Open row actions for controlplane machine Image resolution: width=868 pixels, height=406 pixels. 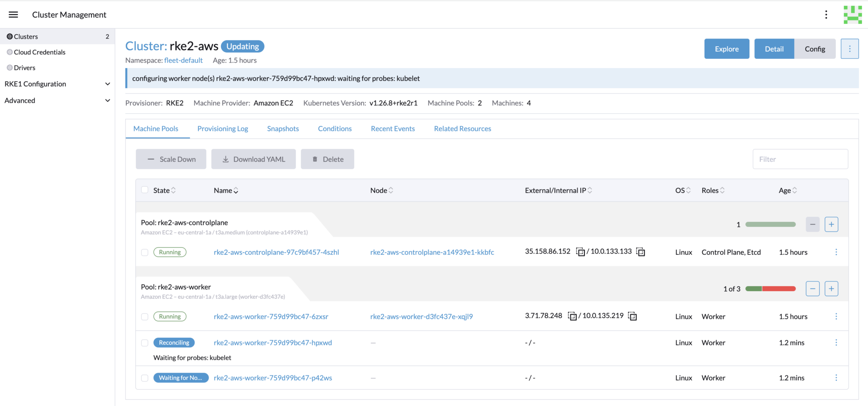836,252
